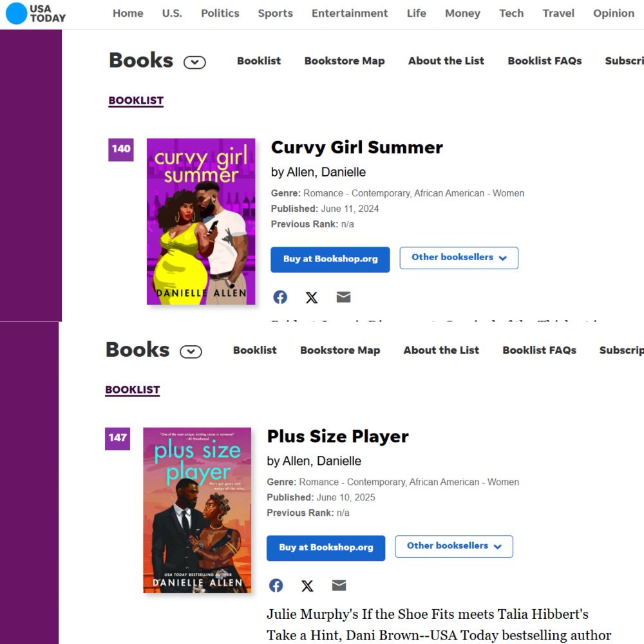Open the Travel section
Viewport: 644px width, 644px height.
pyautogui.click(x=558, y=13)
